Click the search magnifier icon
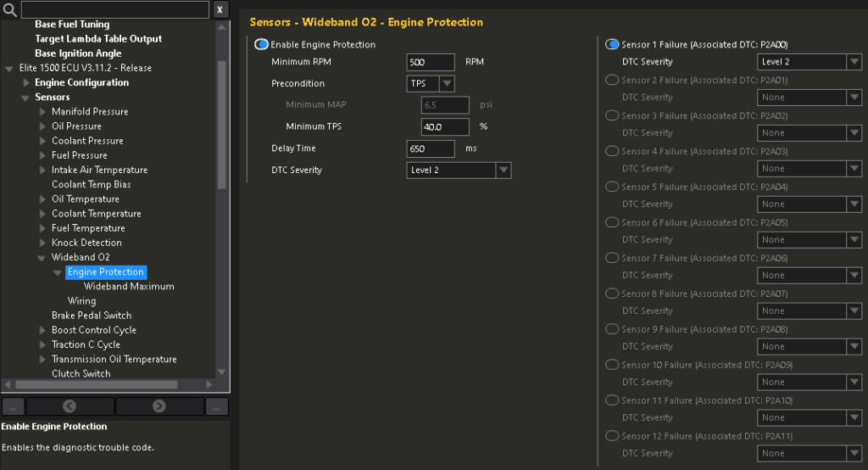 click(10, 10)
